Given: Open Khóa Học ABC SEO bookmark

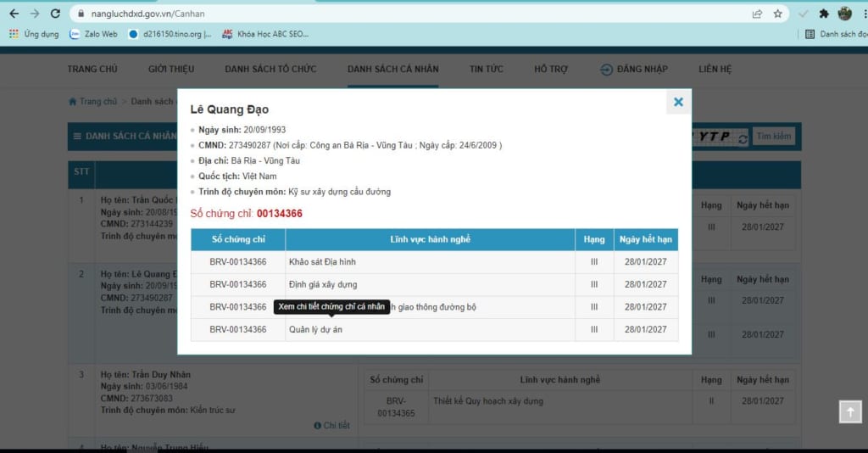Looking at the screenshot, I should click(x=264, y=34).
